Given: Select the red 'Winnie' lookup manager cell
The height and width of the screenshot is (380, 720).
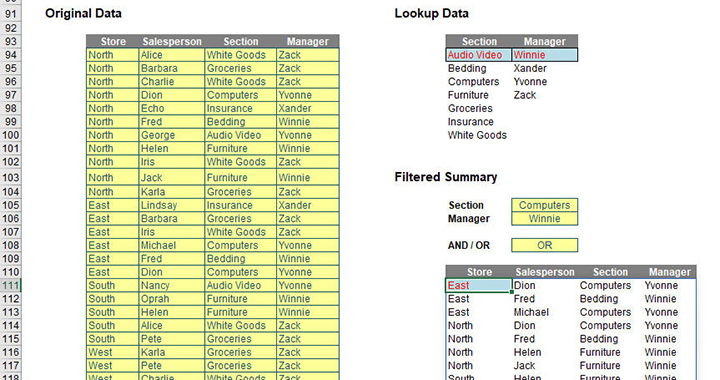Looking at the screenshot, I should click(x=545, y=55).
